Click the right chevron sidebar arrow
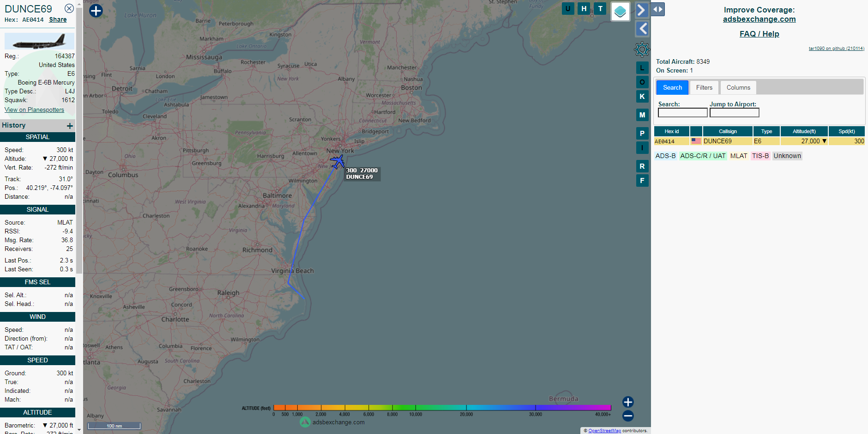868x434 pixels. coord(642,10)
